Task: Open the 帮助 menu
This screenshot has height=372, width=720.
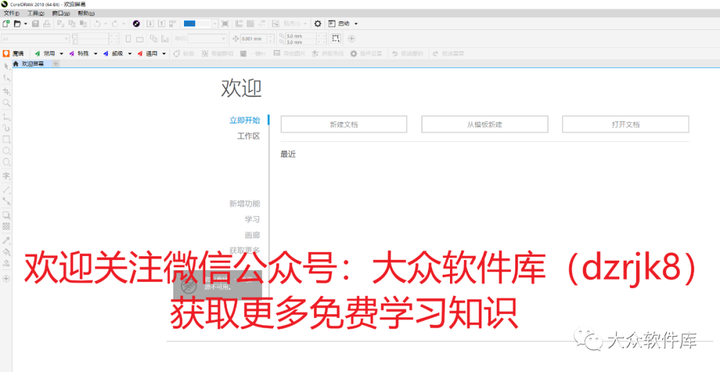Action: (x=86, y=13)
